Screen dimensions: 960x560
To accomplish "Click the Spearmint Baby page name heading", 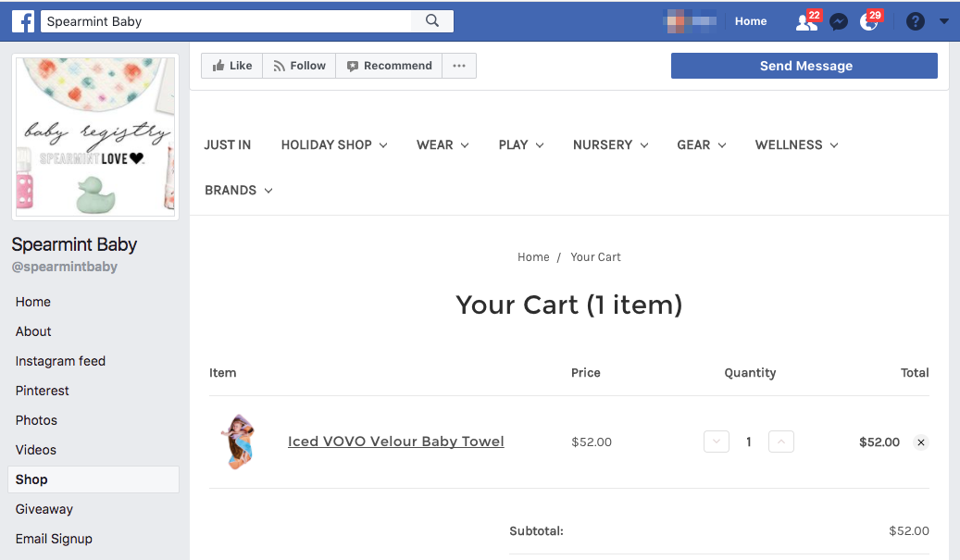I will (74, 244).
